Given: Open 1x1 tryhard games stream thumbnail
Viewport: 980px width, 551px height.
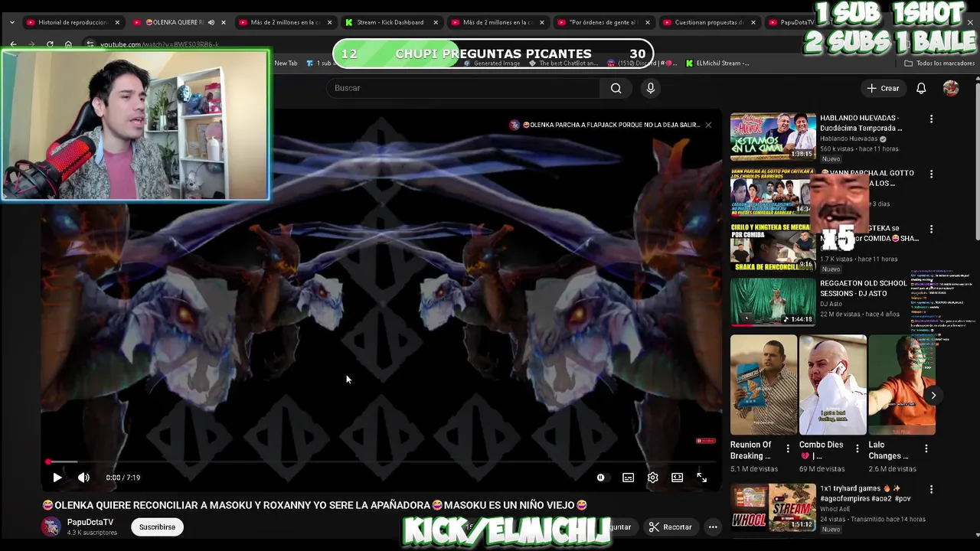Looking at the screenshot, I should click(773, 507).
